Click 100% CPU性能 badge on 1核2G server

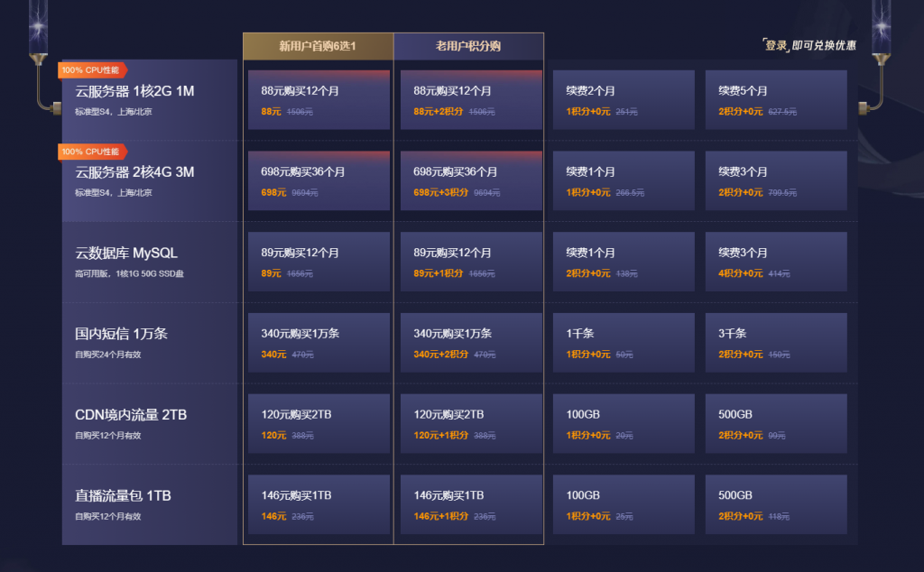91,70
